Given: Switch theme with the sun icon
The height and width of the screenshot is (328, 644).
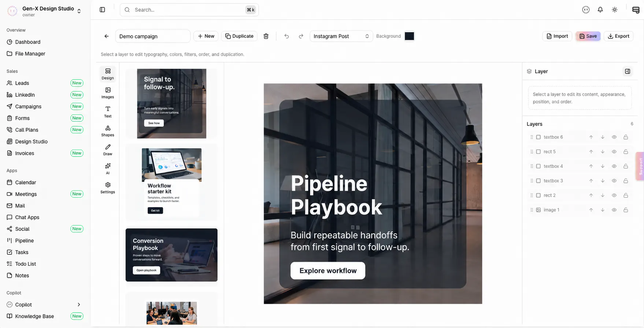Looking at the screenshot, I should (x=615, y=10).
